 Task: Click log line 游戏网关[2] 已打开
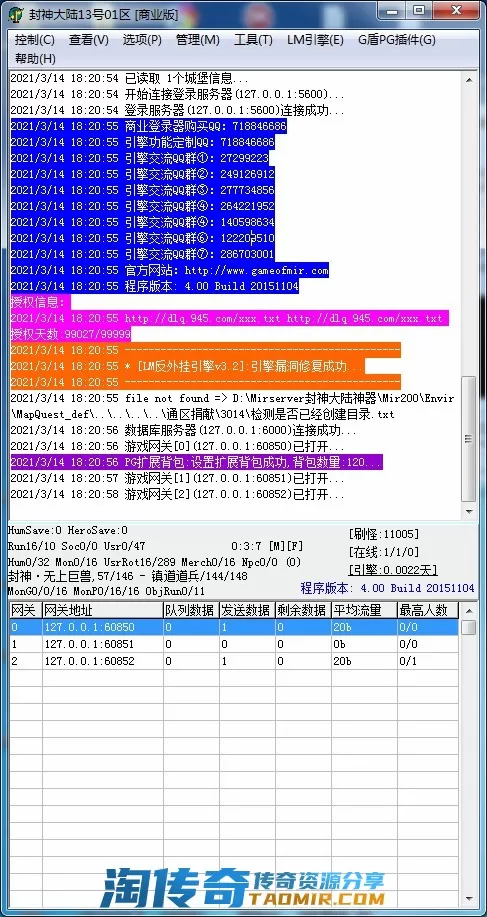pyautogui.click(x=177, y=495)
